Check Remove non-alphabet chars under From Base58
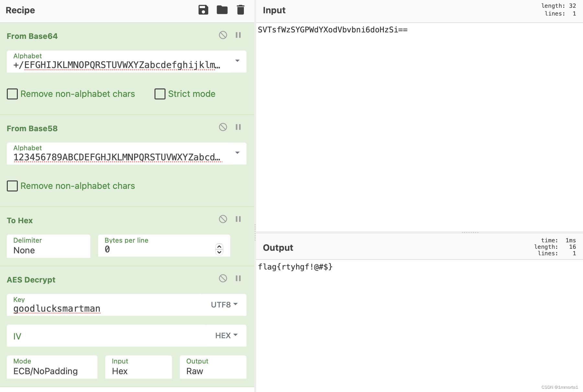The width and height of the screenshot is (583, 392). click(12, 186)
